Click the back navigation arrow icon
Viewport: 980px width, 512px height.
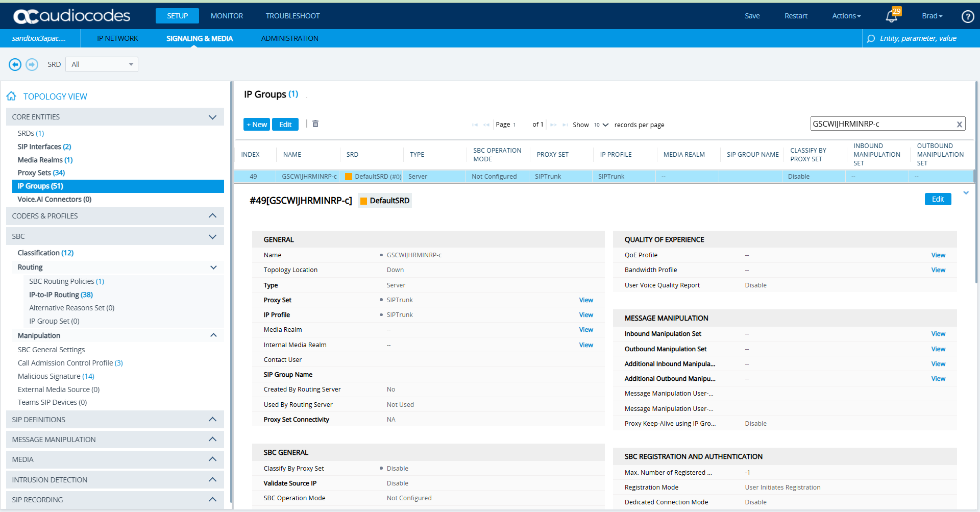tap(15, 64)
